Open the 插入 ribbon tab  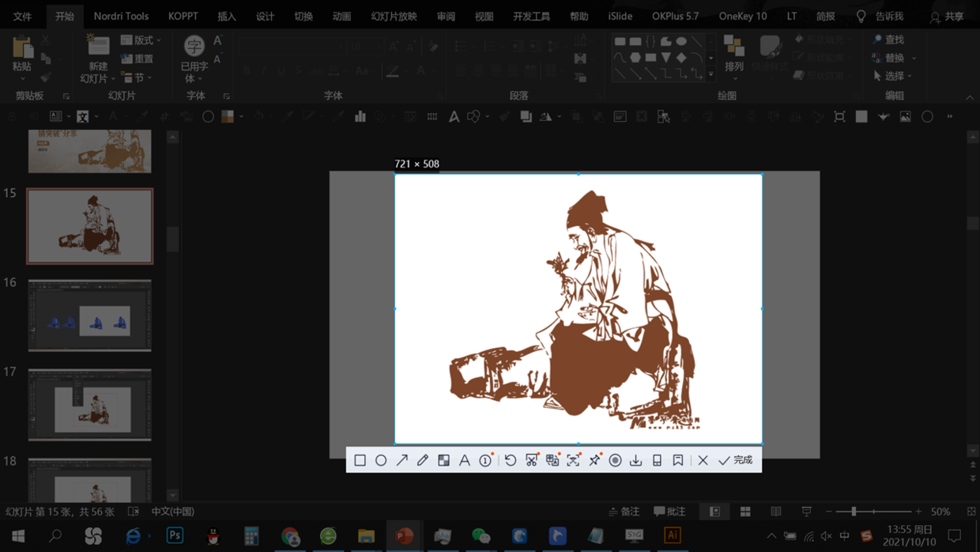(227, 16)
